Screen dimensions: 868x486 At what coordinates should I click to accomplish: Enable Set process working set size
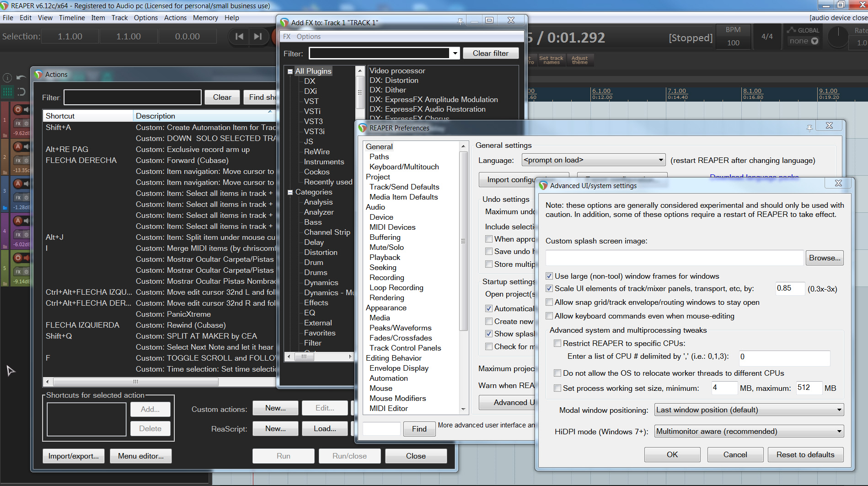coord(557,388)
